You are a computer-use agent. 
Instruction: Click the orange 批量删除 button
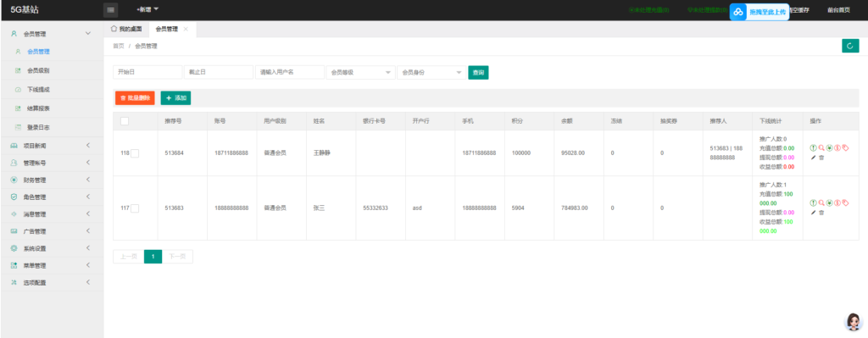(x=135, y=98)
